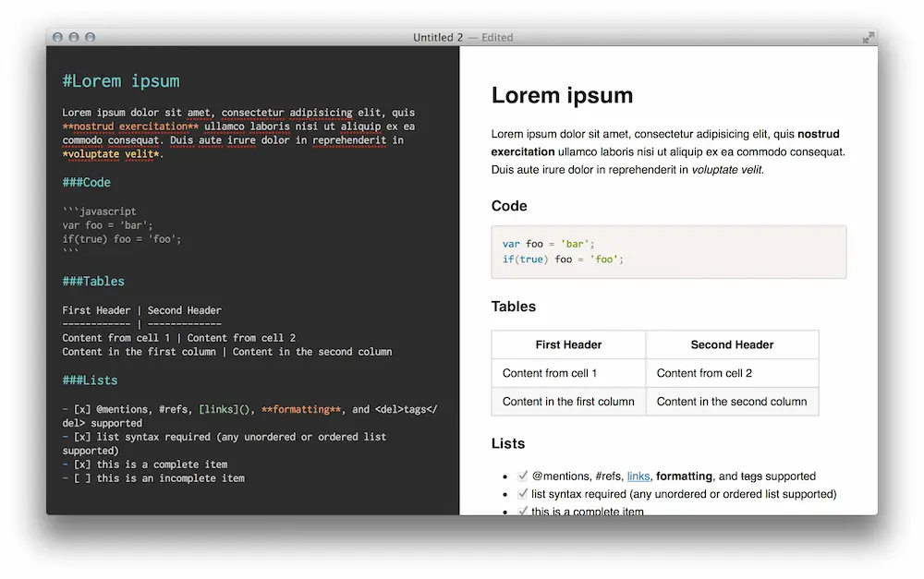Select the "First Header" cell in the preview table
Screen dimensions: 924x579
coord(568,344)
